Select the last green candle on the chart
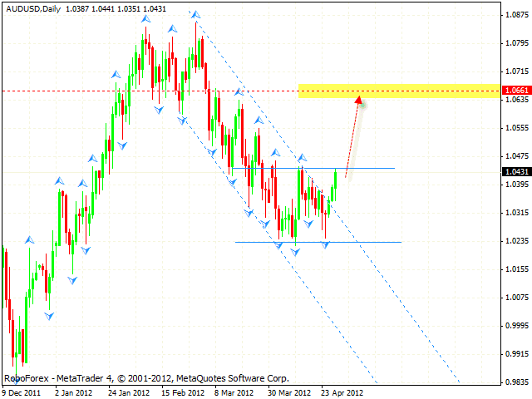 [x=336, y=183]
